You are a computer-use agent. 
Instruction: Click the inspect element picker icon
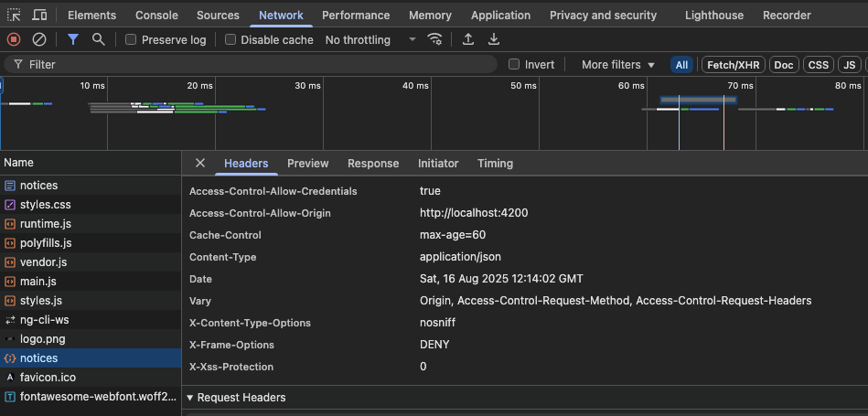point(14,16)
